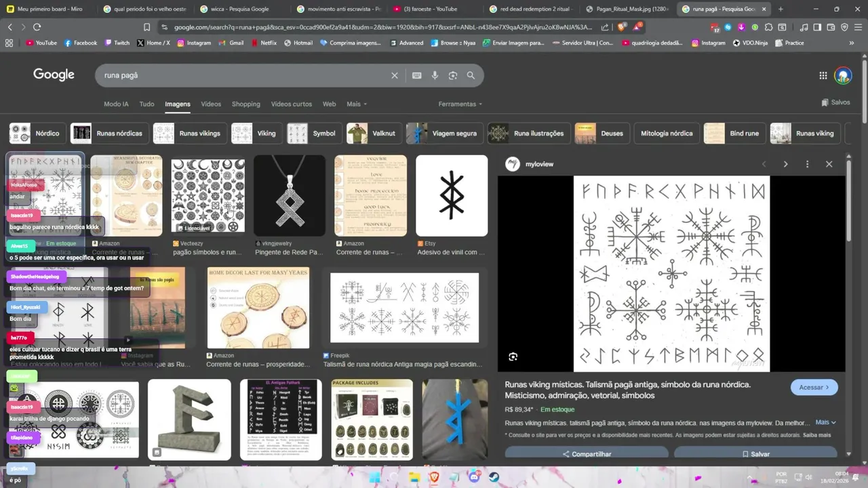The height and width of the screenshot is (488, 868).
Task: Open the Extensions puzzle icon
Action: click(768, 27)
